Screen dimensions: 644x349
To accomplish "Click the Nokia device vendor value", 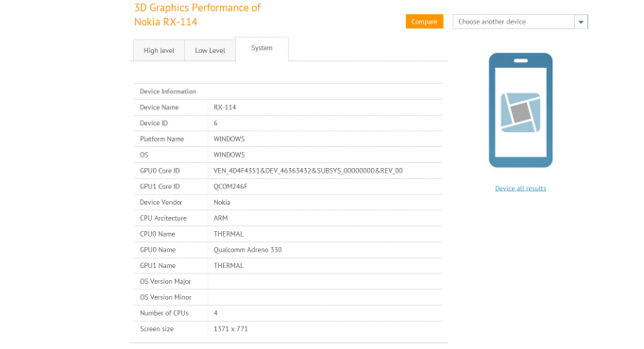I will [222, 202].
